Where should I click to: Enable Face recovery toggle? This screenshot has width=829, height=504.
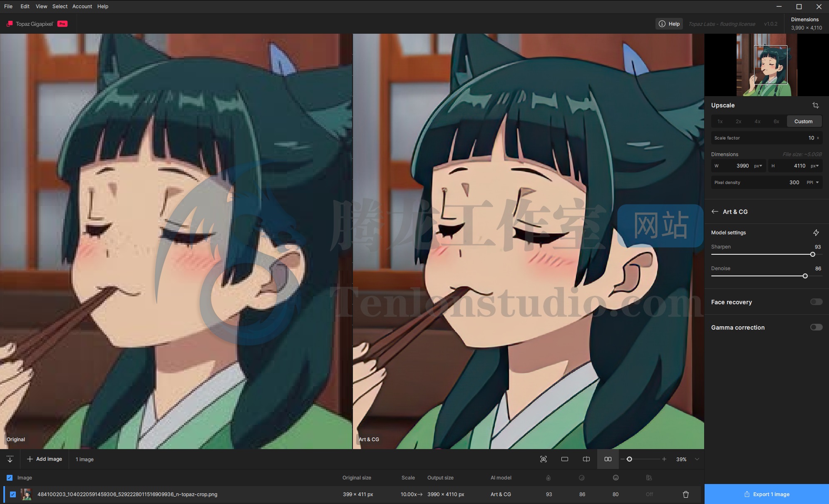click(x=816, y=302)
